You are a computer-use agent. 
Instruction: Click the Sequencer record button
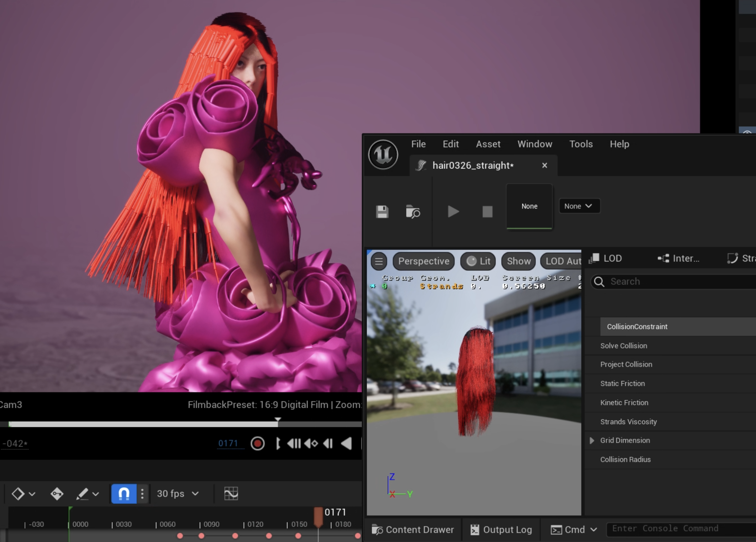pos(257,443)
